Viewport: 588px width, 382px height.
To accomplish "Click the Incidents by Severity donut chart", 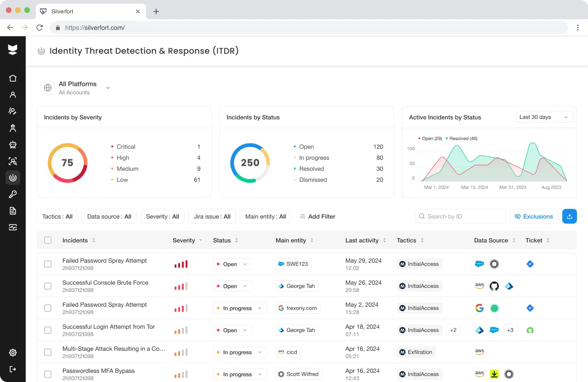I will coord(68,163).
